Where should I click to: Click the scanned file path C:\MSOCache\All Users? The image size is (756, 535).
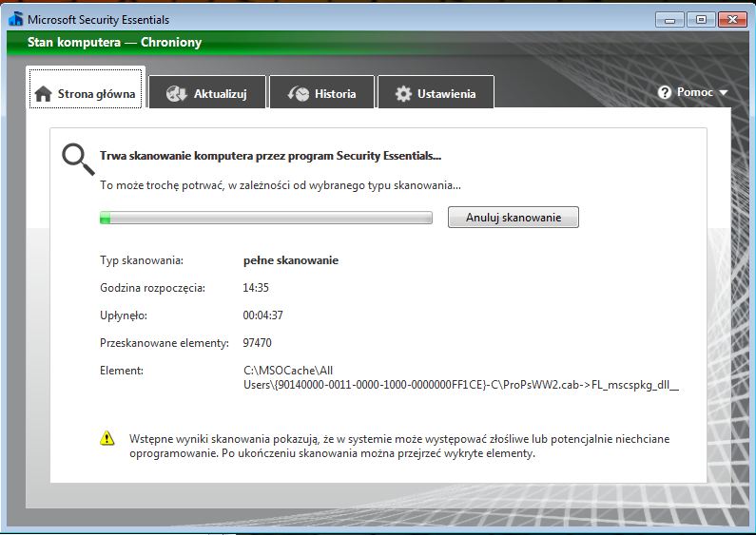(461, 377)
